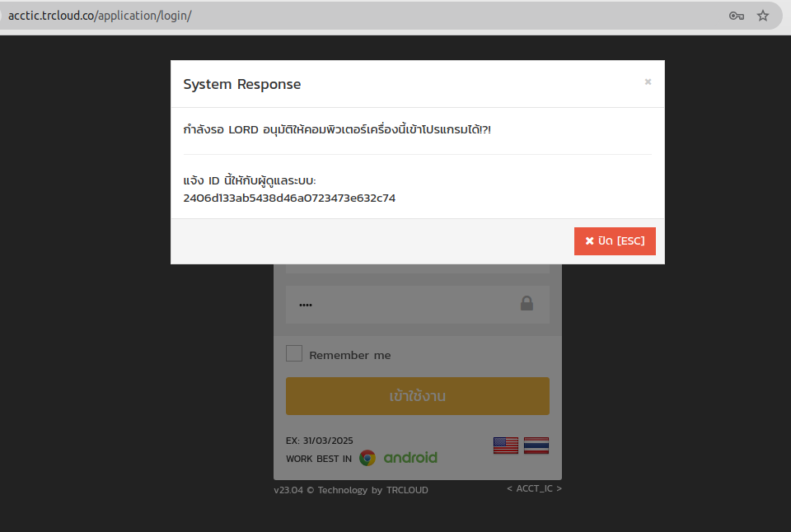Screen dimensions: 791x532
Task: Switch language with the Thai flag
Action: pyautogui.click(x=536, y=446)
